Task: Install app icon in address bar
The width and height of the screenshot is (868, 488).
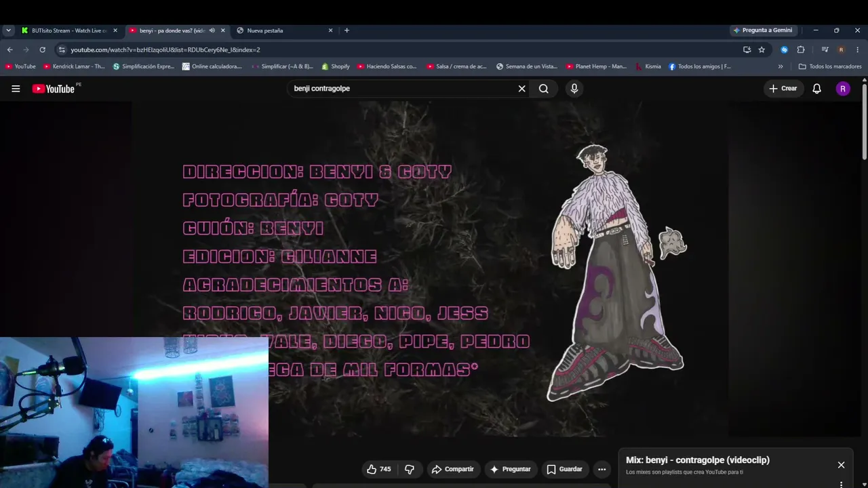Action: coord(747,49)
